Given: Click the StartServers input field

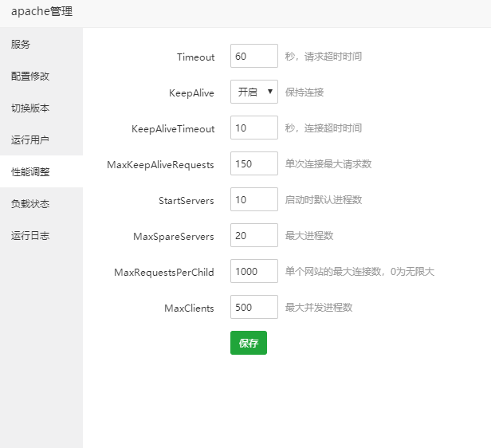Looking at the screenshot, I should point(254,199).
